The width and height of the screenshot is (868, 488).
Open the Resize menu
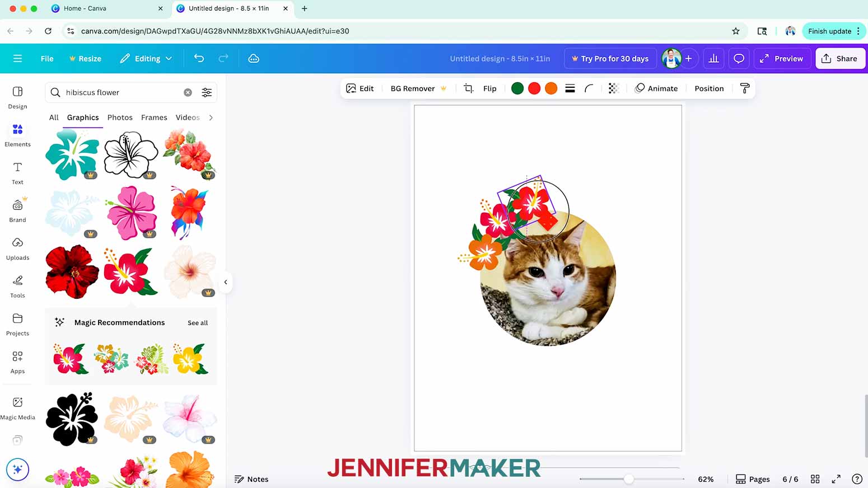coord(85,58)
